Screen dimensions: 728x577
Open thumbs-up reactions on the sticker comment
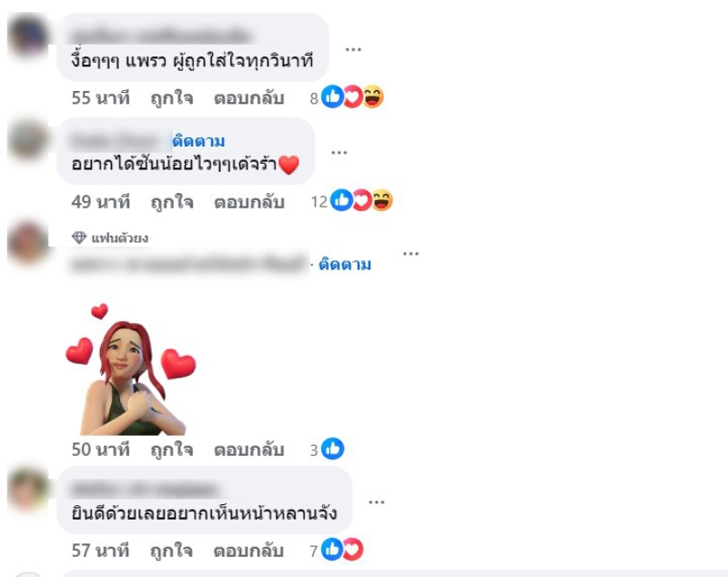pos(328,449)
